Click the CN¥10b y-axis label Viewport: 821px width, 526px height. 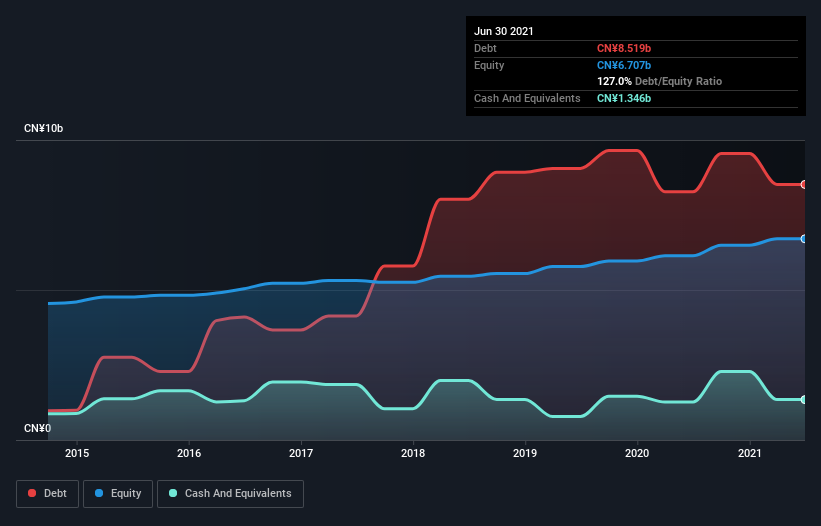click(x=43, y=129)
